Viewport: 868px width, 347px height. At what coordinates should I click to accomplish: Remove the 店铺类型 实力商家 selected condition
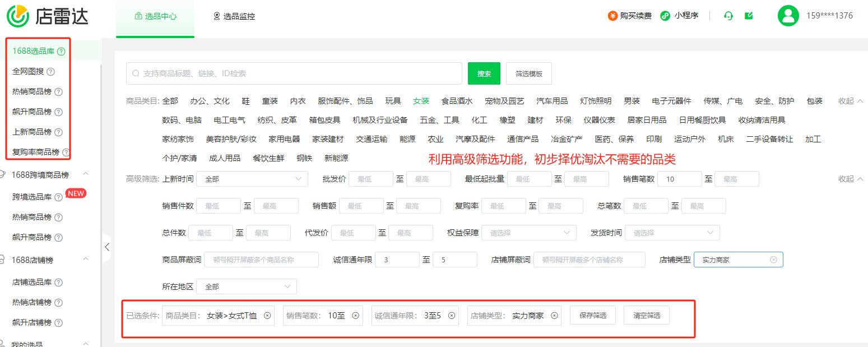[x=554, y=316]
